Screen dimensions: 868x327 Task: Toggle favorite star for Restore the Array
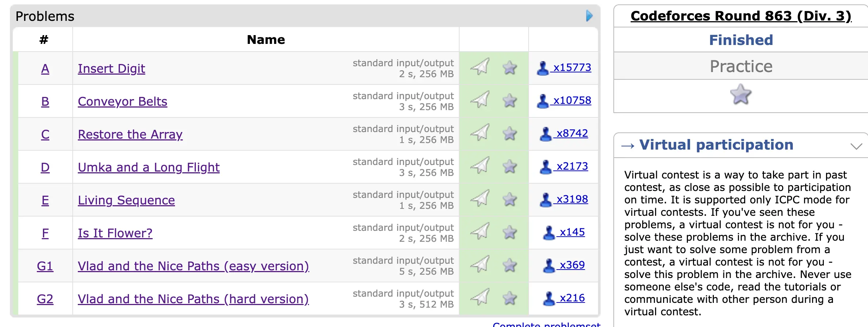pyautogui.click(x=510, y=134)
